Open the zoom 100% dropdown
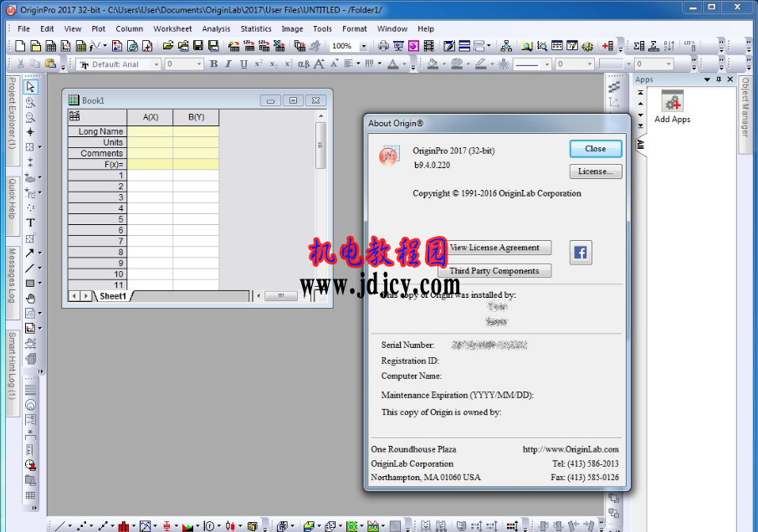758x532 pixels. point(364,46)
